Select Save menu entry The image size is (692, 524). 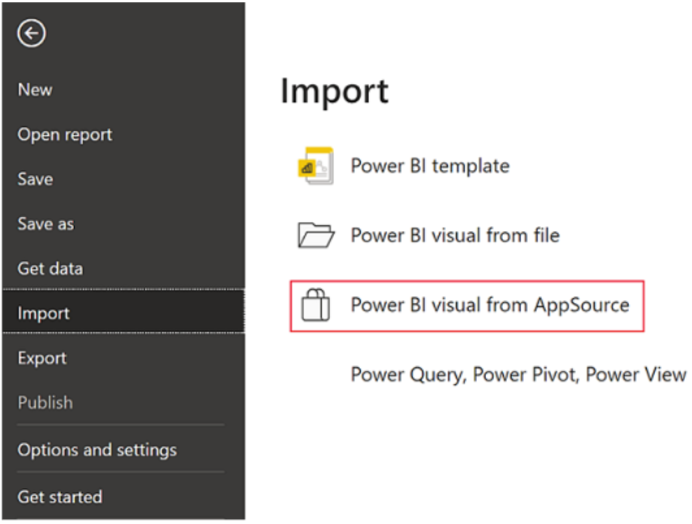[x=35, y=179]
